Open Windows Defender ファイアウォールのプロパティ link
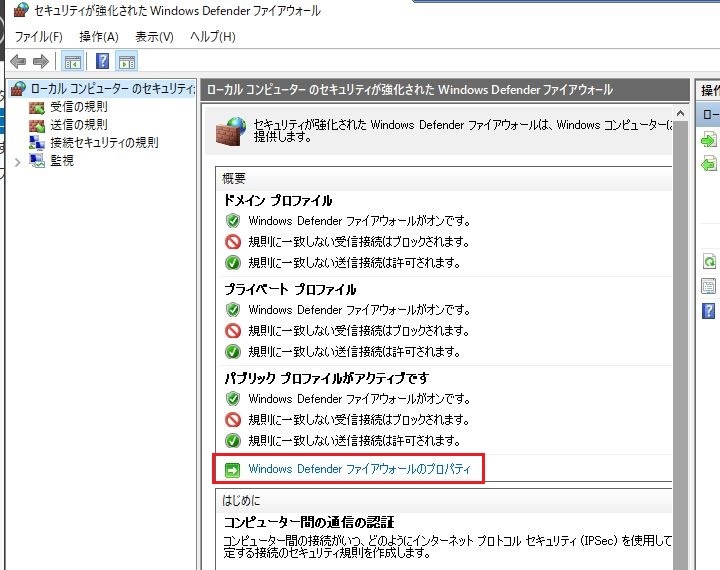Screen dimensions: 720x570 point(360,469)
